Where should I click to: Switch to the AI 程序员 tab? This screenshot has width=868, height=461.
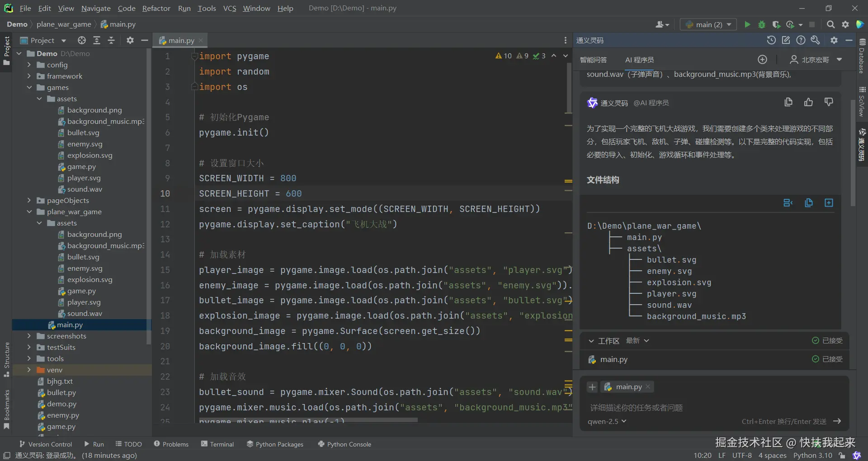tap(639, 60)
